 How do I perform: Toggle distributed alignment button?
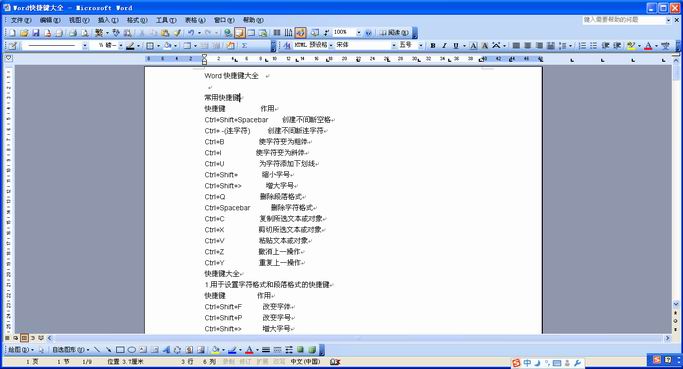click(x=551, y=45)
